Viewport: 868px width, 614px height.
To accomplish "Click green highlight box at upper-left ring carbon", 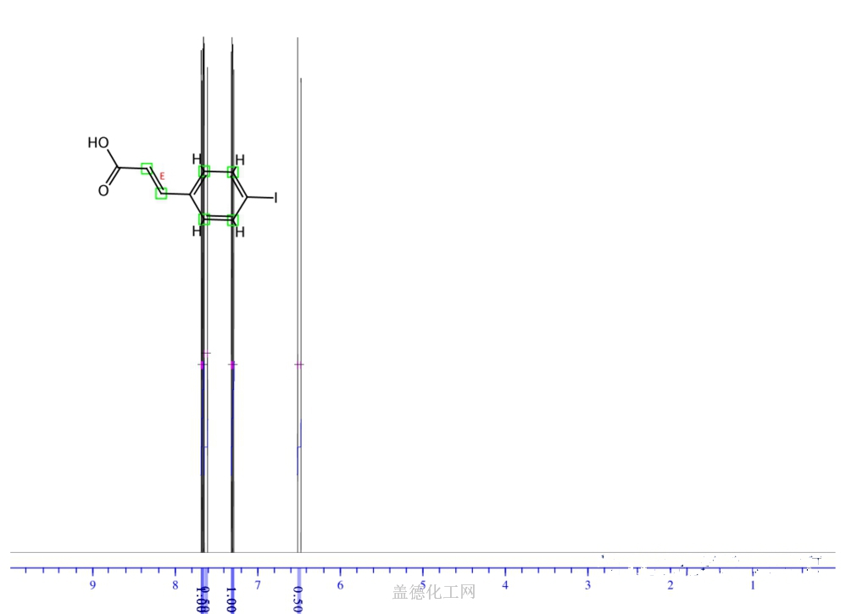I will [x=204, y=171].
